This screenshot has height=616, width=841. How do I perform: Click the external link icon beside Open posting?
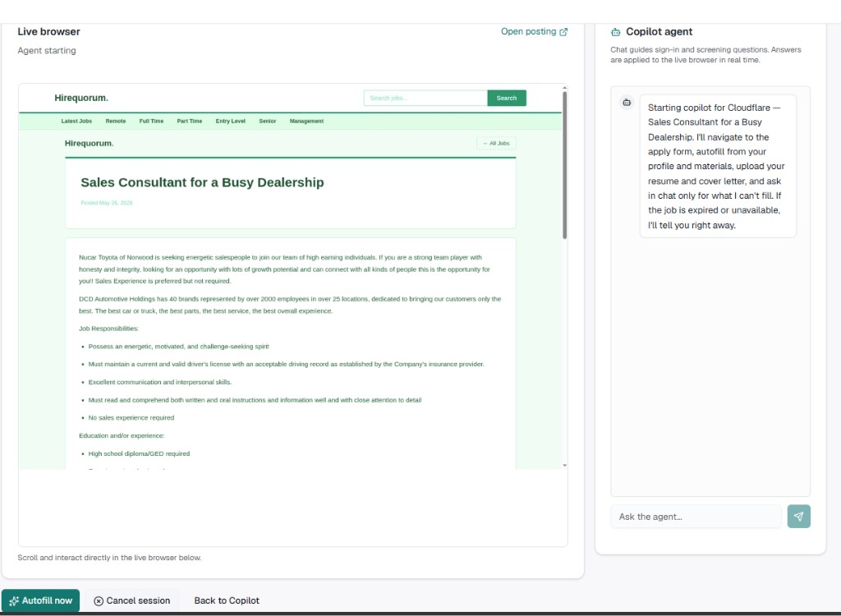(x=563, y=32)
